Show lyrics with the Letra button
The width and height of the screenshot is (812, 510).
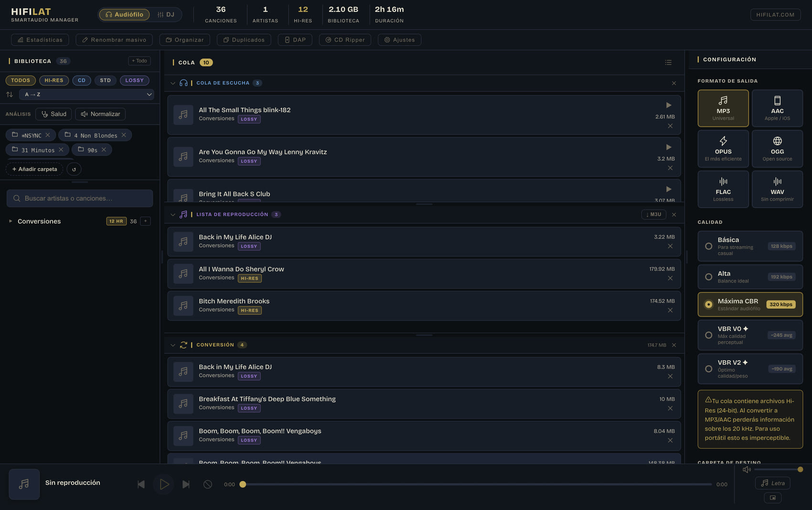[773, 483]
